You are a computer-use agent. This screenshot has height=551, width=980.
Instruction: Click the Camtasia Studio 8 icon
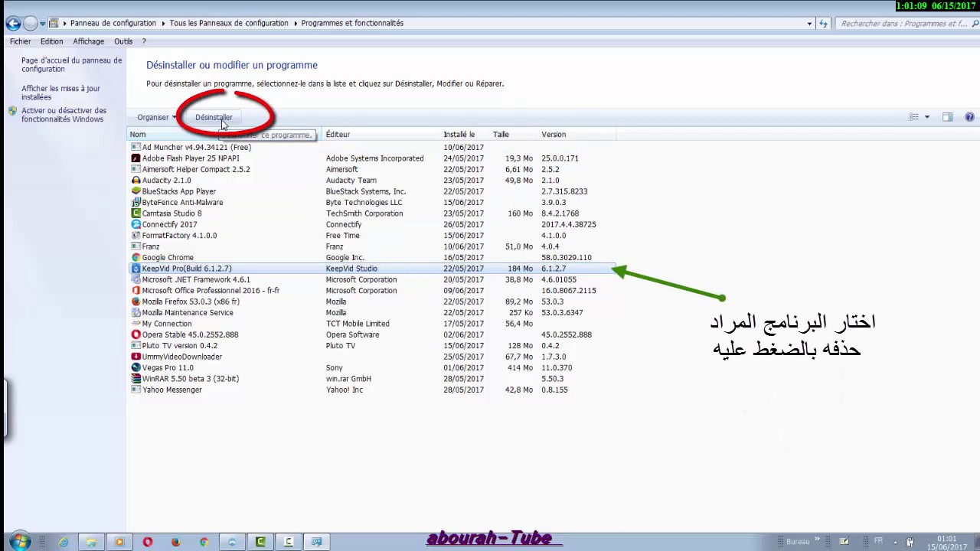[x=136, y=214]
